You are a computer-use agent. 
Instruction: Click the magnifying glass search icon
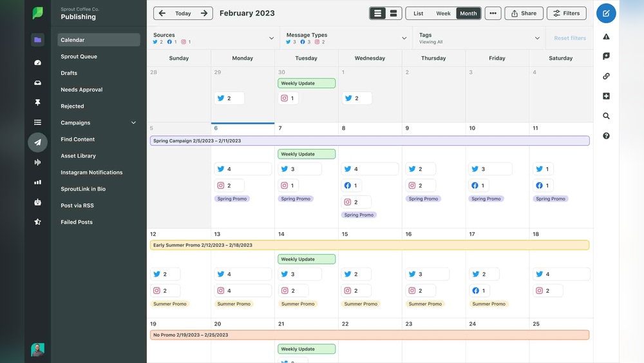click(606, 116)
